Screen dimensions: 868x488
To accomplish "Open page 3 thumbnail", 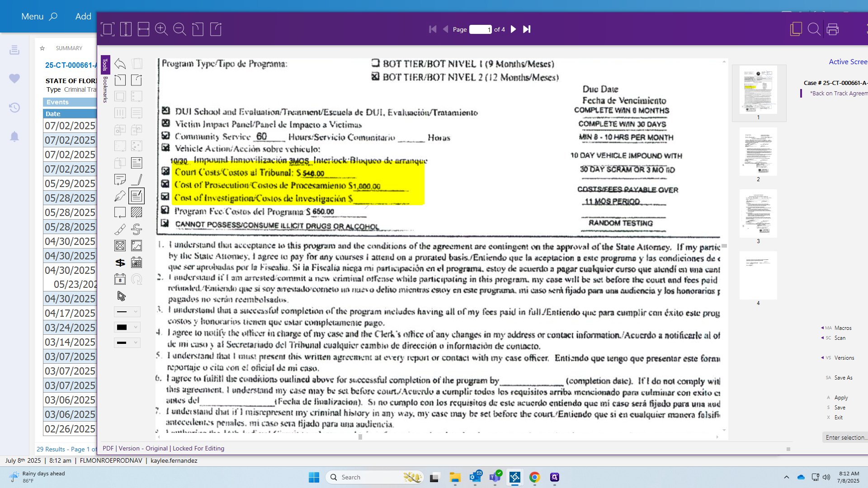I will 758,213.
